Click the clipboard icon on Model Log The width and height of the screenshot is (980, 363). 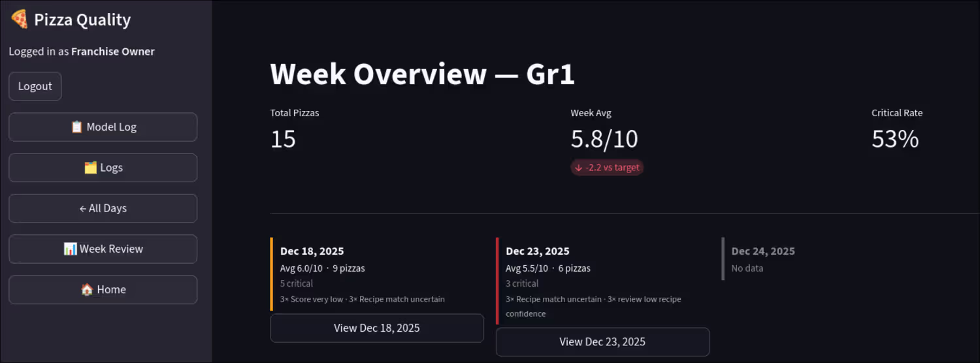click(76, 127)
